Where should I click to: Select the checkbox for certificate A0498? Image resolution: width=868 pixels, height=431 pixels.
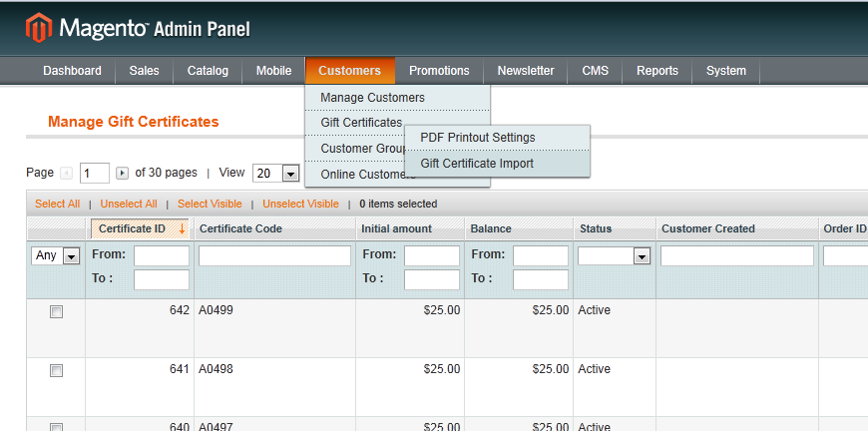[x=56, y=371]
